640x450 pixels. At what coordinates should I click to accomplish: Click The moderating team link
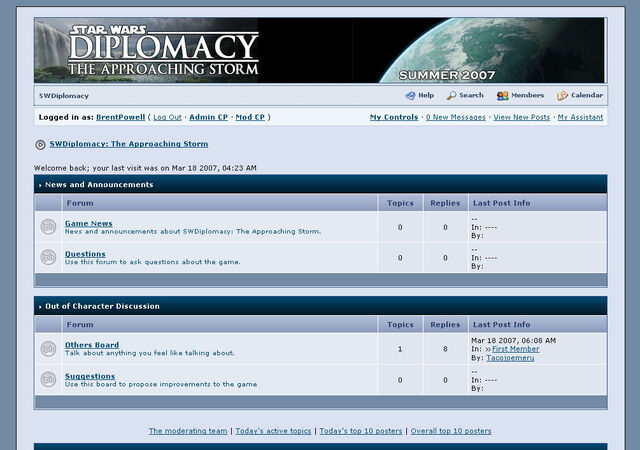pos(188,431)
